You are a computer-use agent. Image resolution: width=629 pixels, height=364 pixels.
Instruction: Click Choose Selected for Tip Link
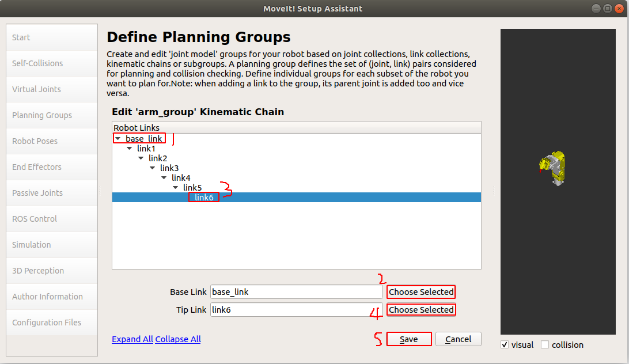click(x=421, y=310)
